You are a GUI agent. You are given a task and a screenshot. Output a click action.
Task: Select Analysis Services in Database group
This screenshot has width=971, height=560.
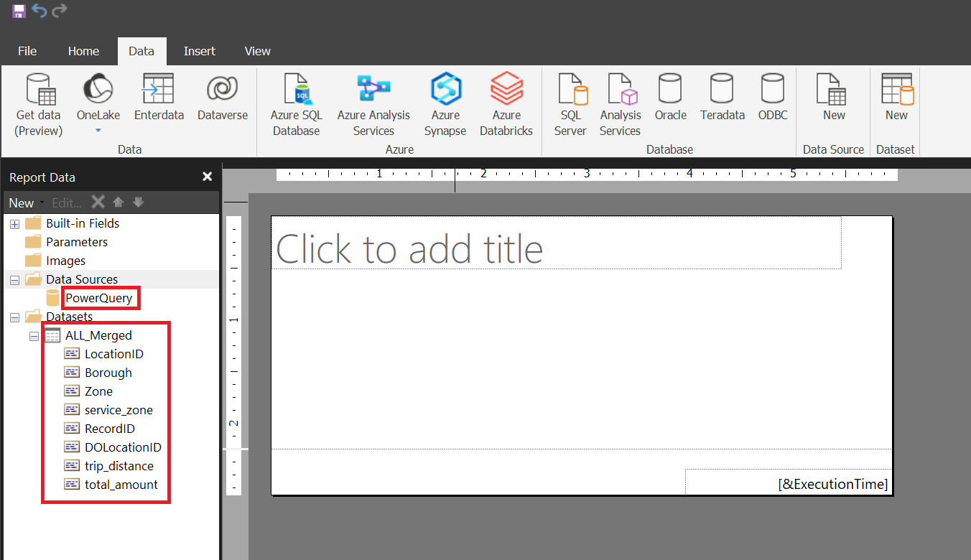[620, 105]
